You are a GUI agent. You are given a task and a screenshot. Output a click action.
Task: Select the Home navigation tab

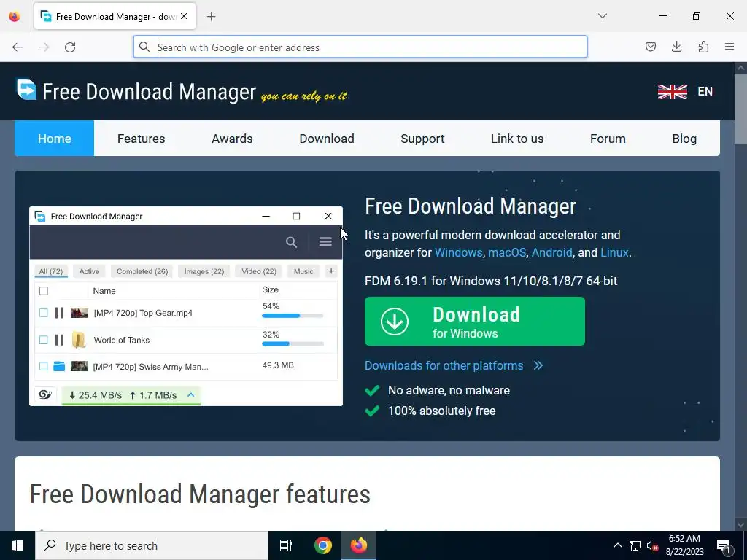point(54,139)
